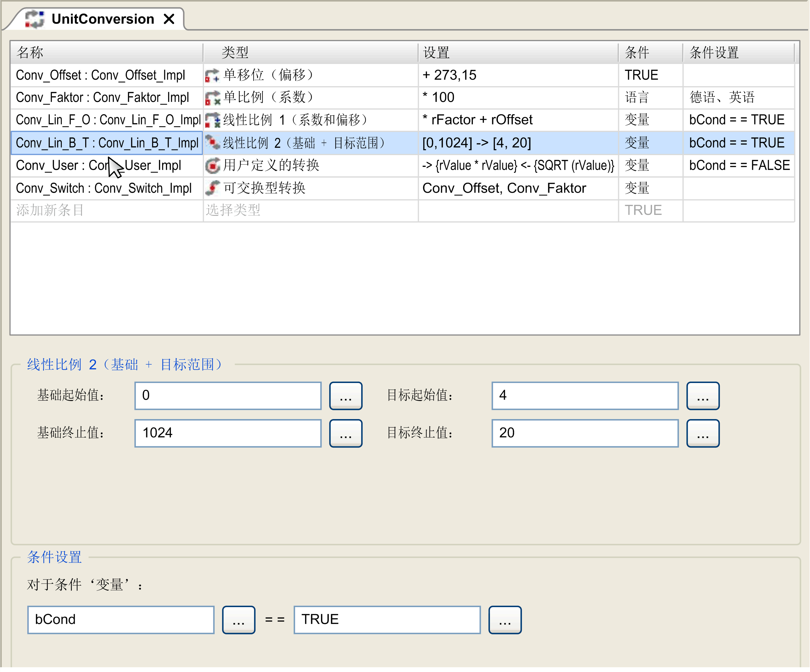
Task: Click the 单比例（系数） type icon
Action: pyautogui.click(x=212, y=97)
